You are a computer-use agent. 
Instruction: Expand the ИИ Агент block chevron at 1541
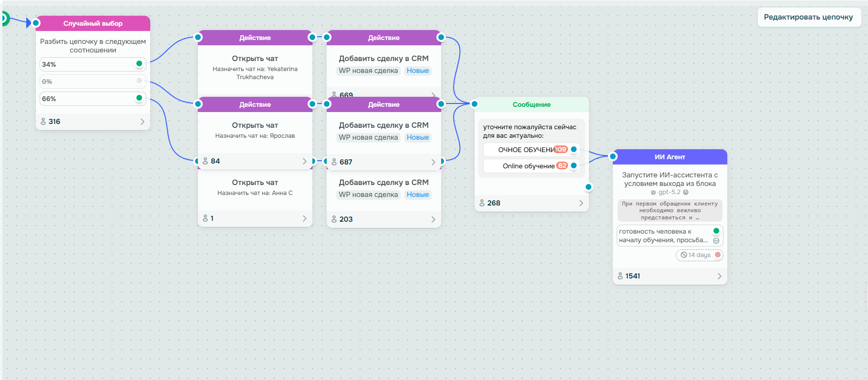click(x=719, y=276)
